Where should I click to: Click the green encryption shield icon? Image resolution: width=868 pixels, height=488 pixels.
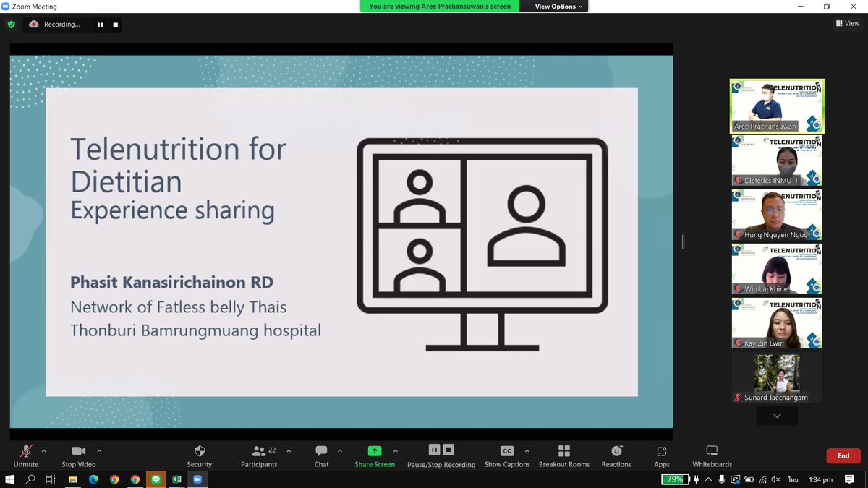11,25
